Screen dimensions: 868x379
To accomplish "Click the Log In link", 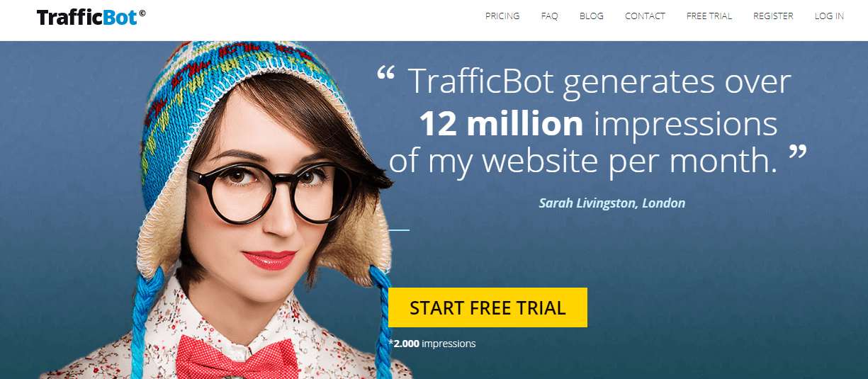I will pos(829,16).
